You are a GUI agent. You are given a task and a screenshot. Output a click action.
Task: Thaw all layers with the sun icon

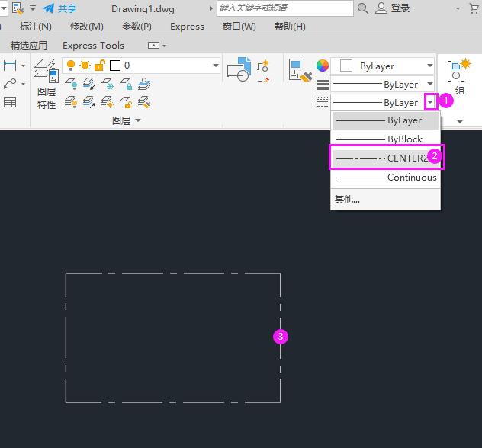tap(108, 102)
